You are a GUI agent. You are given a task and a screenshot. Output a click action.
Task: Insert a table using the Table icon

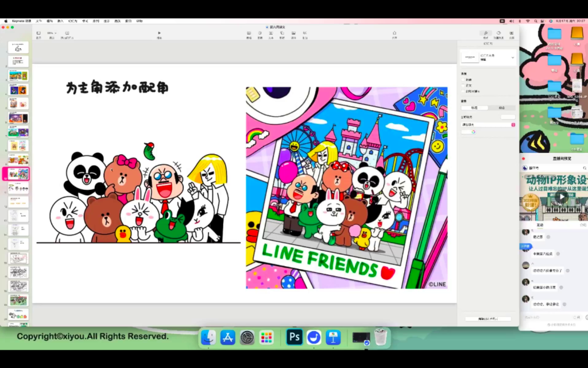pyautogui.click(x=249, y=33)
